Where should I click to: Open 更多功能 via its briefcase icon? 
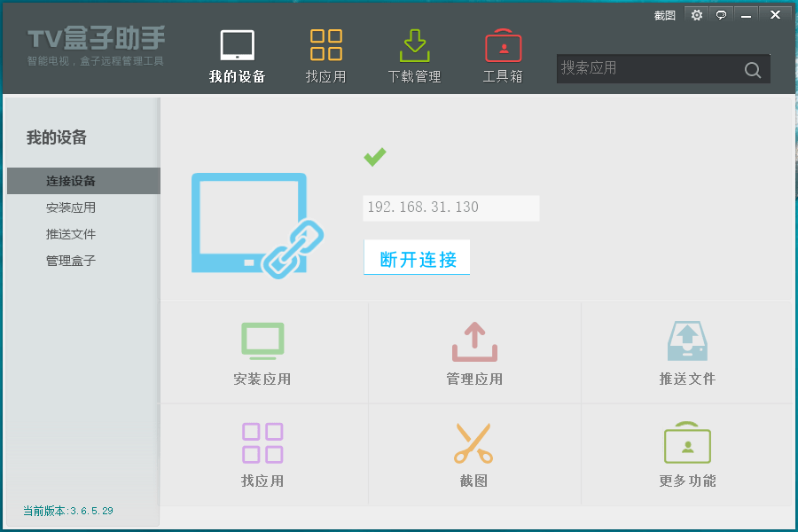click(685, 442)
